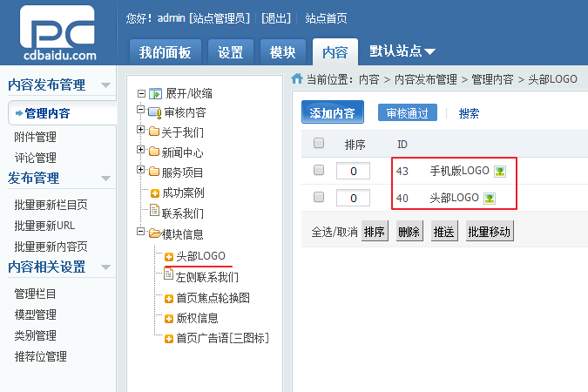The width and height of the screenshot is (588, 392).
Task: Check the select-all checkbox in table header
Action: pos(319,143)
